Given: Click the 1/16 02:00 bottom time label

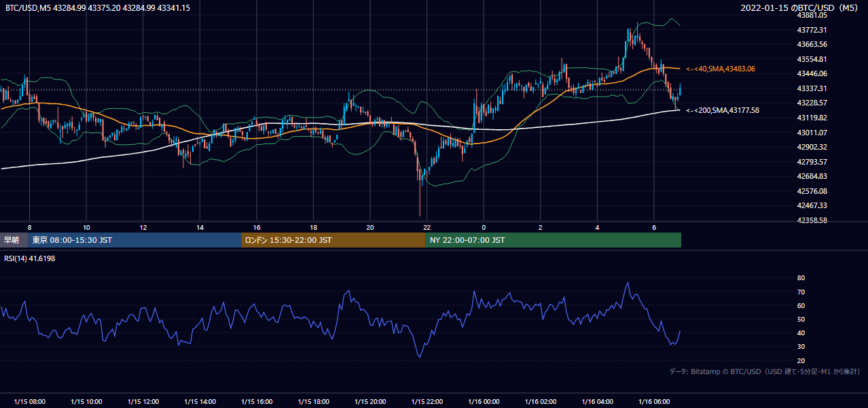Looking at the screenshot, I should [x=540, y=401].
